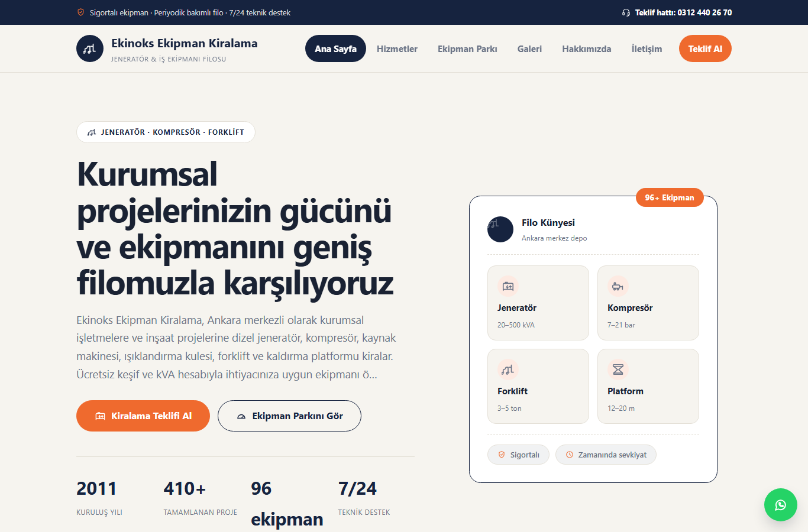808x532 pixels.
Task: Click the 96+ Ekipman badge
Action: [670, 197]
